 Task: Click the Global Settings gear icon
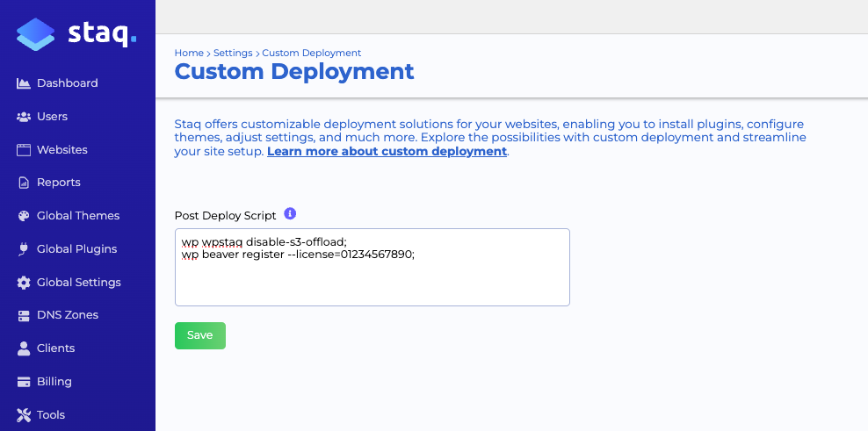(24, 283)
